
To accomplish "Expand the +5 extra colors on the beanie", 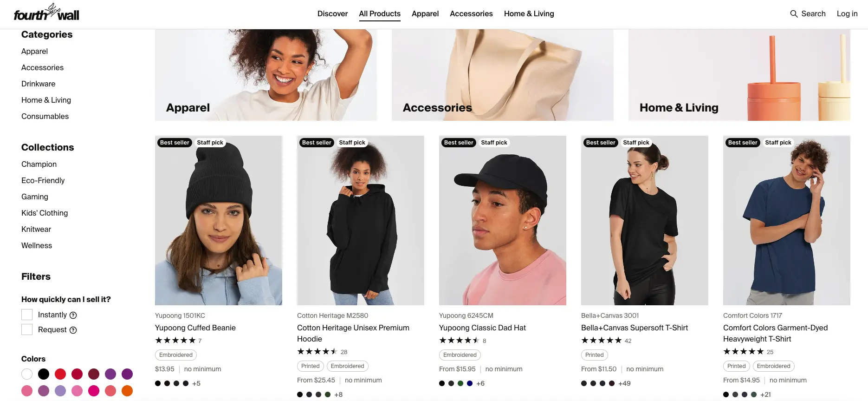I will [x=196, y=383].
